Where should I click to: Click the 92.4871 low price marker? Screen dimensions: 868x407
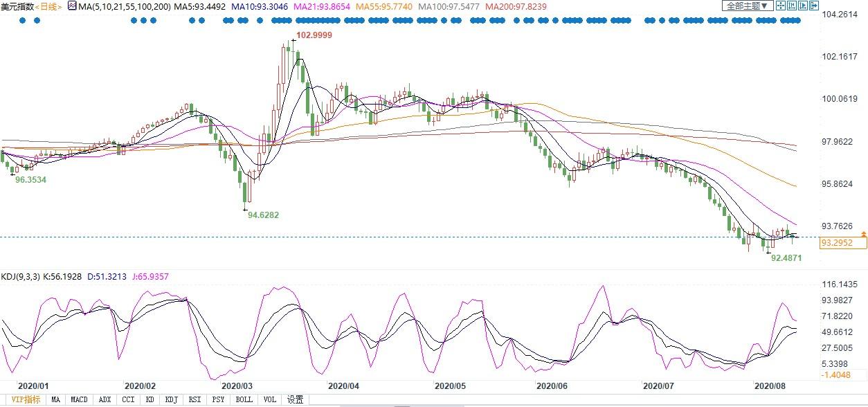pos(786,257)
